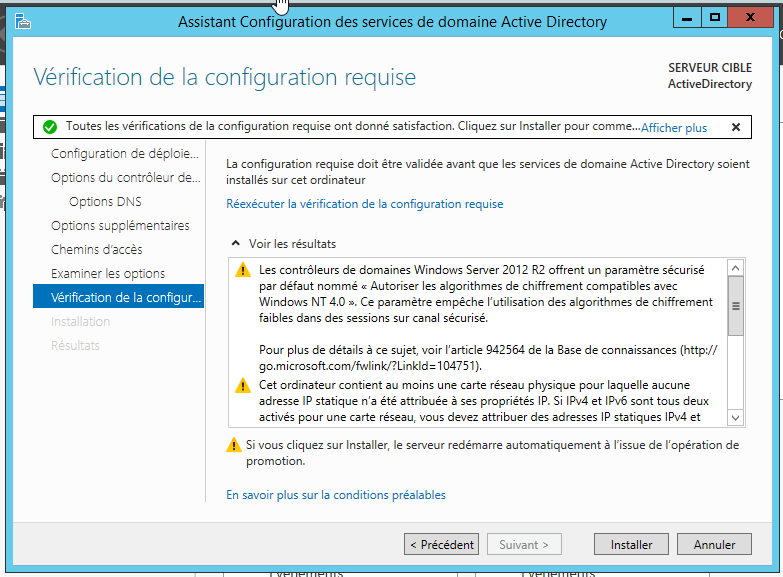Minimize the wizard window
The height and width of the screenshot is (577, 783).
pos(687,18)
